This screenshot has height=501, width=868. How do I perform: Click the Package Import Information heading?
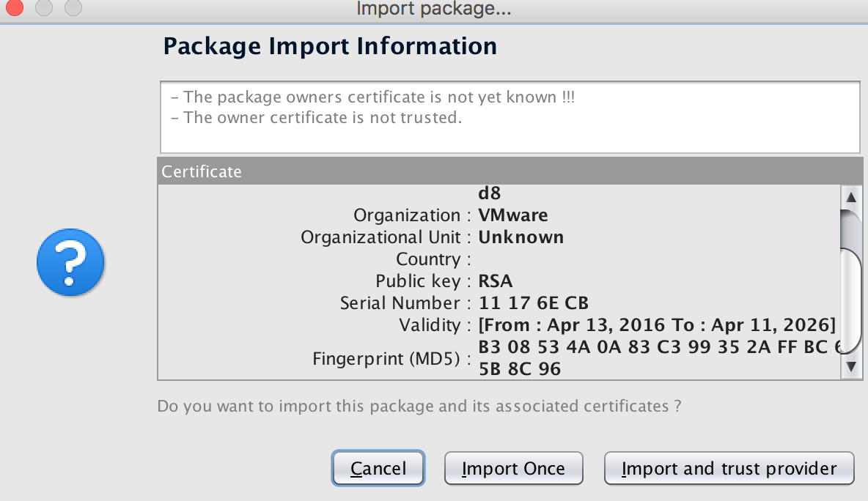click(330, 46)
